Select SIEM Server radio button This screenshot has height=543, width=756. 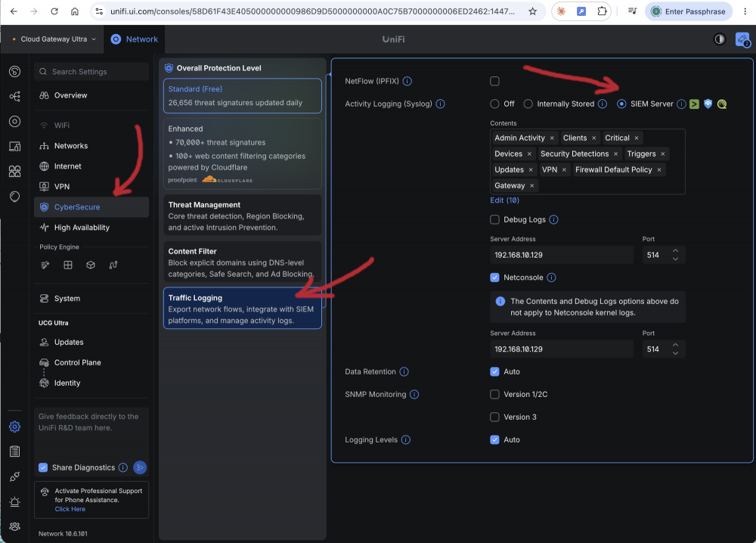click(x=621, y=104)
